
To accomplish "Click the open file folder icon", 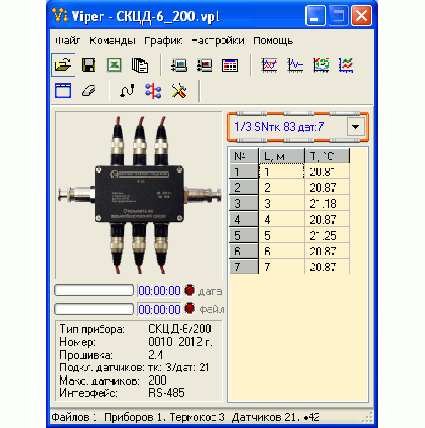I will click(63, 65).
